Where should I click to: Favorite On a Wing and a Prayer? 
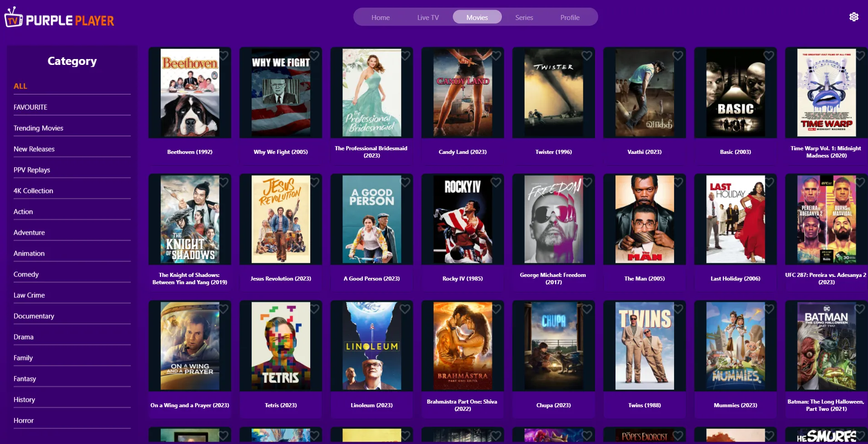tap(223, 309)
